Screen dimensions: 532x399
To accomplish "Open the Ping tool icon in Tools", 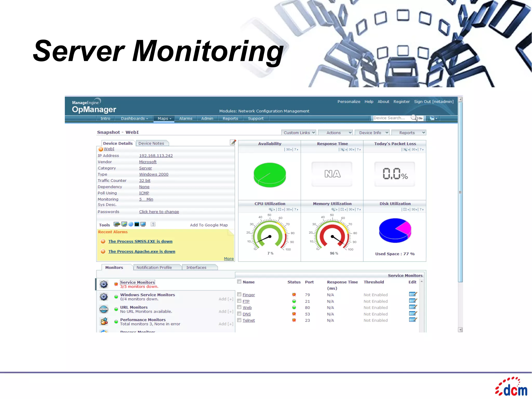I will coord(117,224).
